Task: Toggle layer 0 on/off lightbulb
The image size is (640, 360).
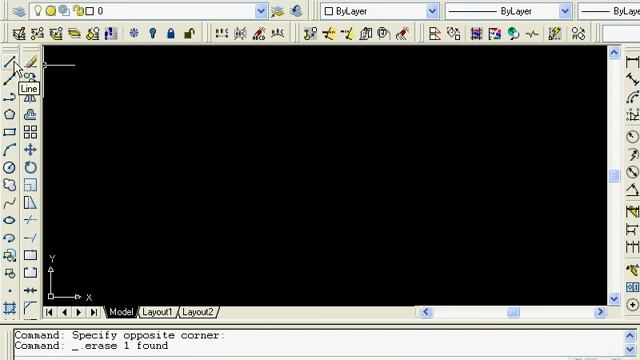Action: click(x=38, y=11)
